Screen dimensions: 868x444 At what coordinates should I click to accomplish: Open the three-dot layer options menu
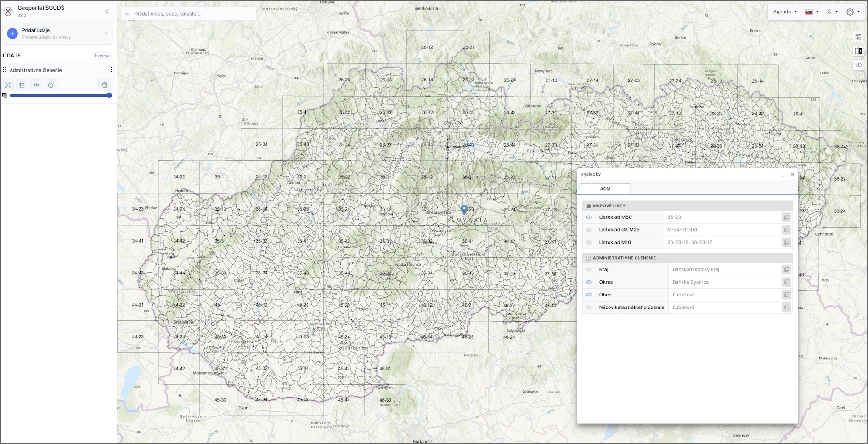[111, 70]
